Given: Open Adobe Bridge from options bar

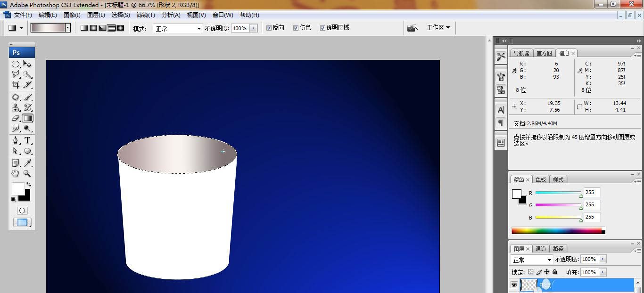Looking at the screenshot, I should click(x=413, y=28).
